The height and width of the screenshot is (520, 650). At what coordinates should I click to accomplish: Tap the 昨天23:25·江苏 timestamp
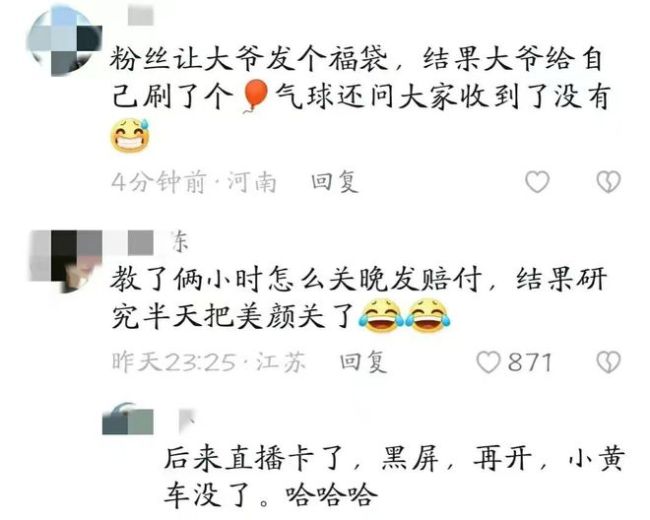[209, 362]
